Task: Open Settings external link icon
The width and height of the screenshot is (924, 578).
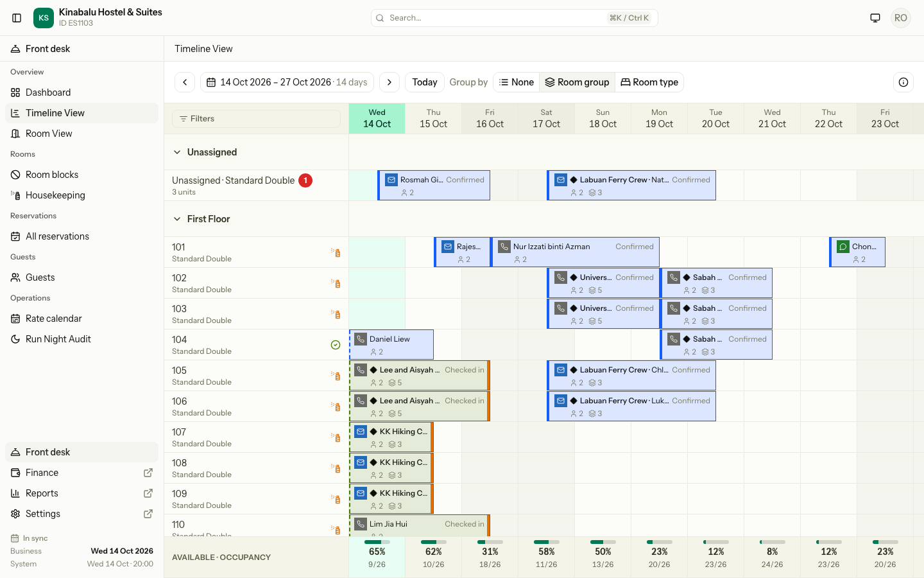Action: click(x=148, y=514)
